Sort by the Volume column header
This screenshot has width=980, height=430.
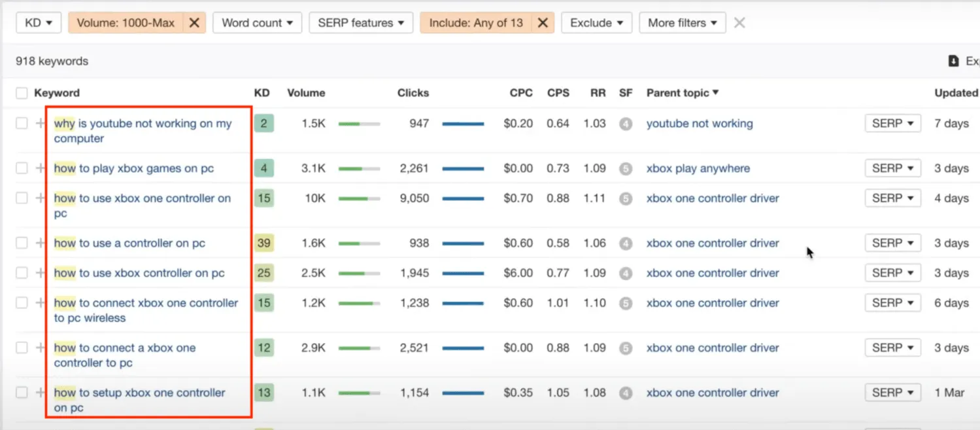(306, 93)
